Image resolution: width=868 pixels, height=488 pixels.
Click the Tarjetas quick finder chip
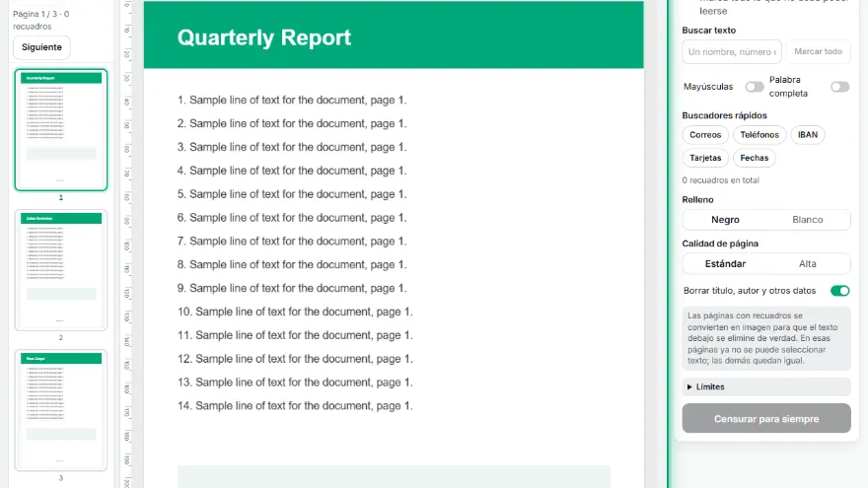tap(705, 158)
